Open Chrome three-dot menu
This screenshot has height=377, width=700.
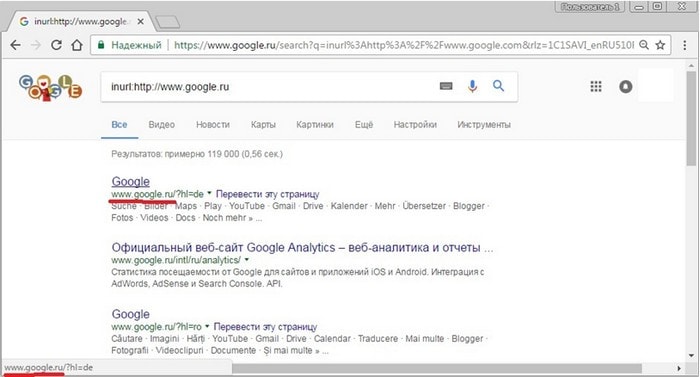(684, 45)
